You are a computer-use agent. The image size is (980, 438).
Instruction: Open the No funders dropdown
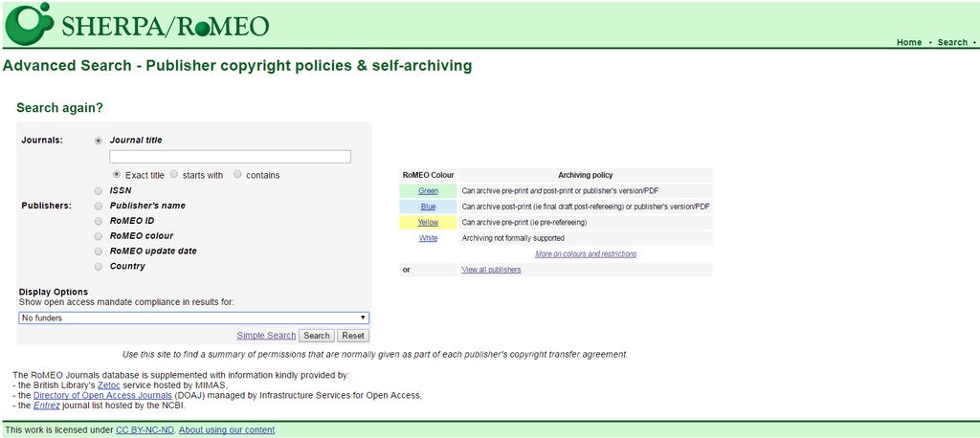pos(193,318)
